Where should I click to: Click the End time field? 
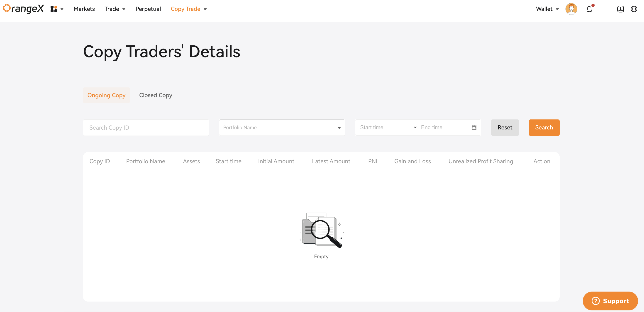tap(444, 127)
